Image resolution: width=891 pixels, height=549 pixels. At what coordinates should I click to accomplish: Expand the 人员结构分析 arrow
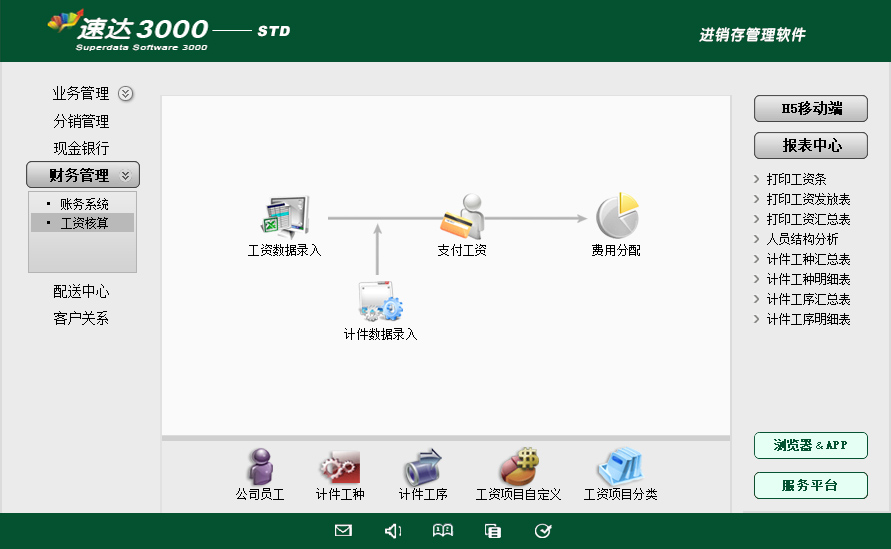pos(756,239)
